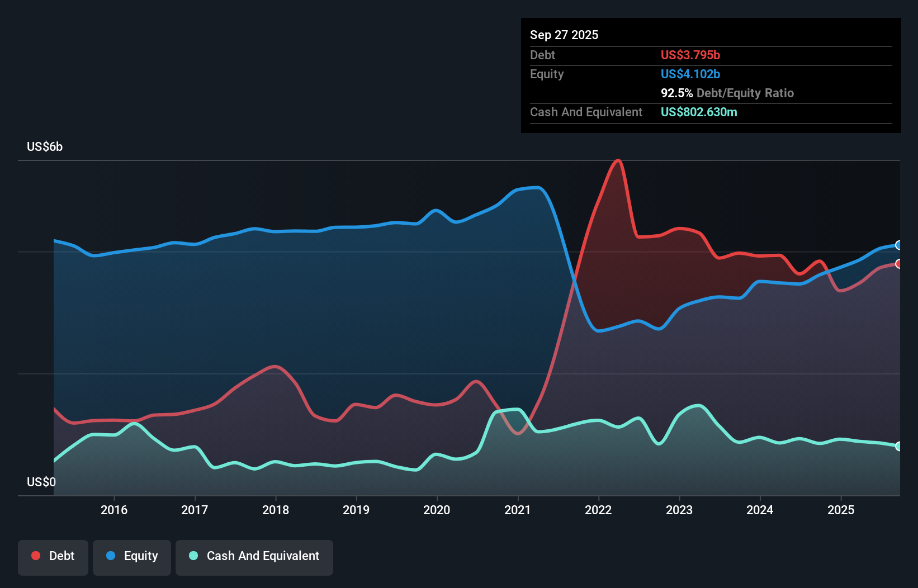Click the US$4.102b equity value

(690, 74)
